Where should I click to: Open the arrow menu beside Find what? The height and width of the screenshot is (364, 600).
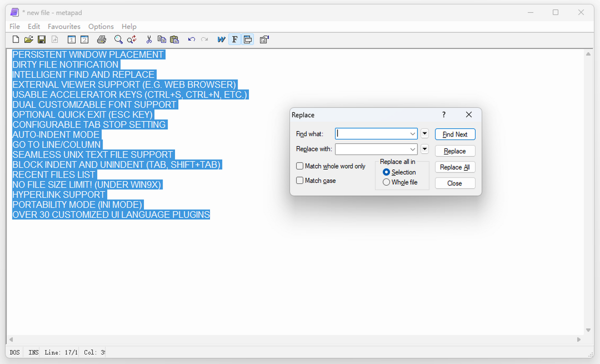424,133
